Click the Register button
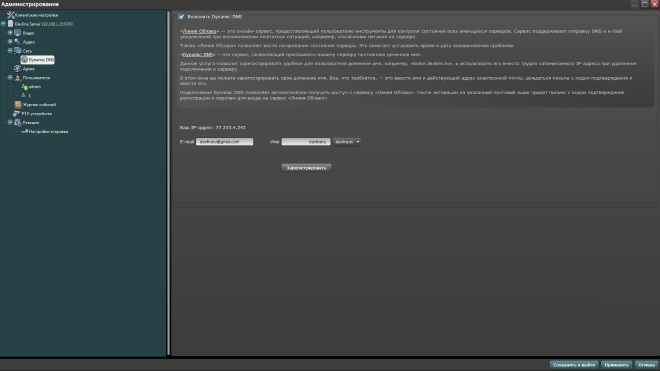 [x=306, y=168]
